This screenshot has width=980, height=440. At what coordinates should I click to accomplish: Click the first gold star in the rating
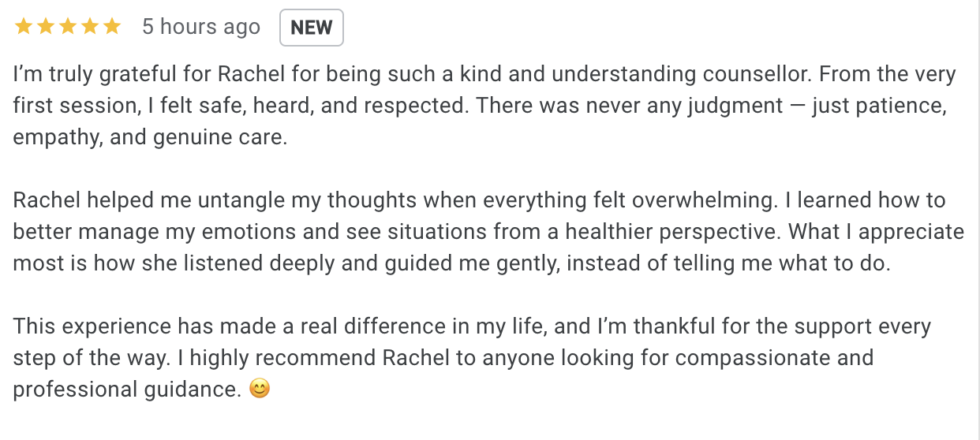pos(23,27)
